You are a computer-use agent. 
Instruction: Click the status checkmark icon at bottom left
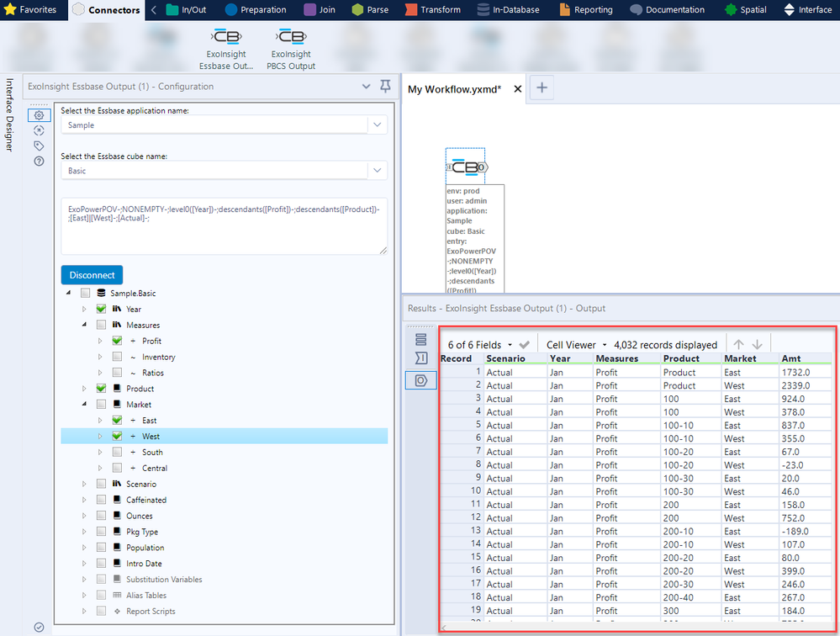[40, 628]
